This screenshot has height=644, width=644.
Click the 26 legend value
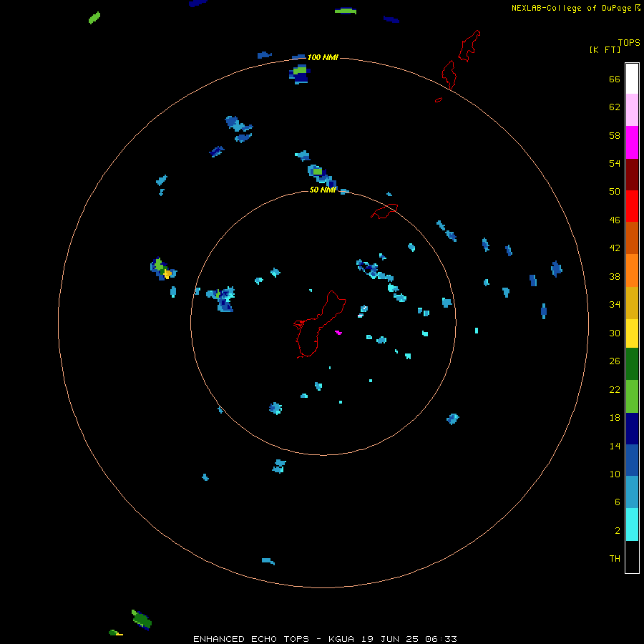(615, 361)
